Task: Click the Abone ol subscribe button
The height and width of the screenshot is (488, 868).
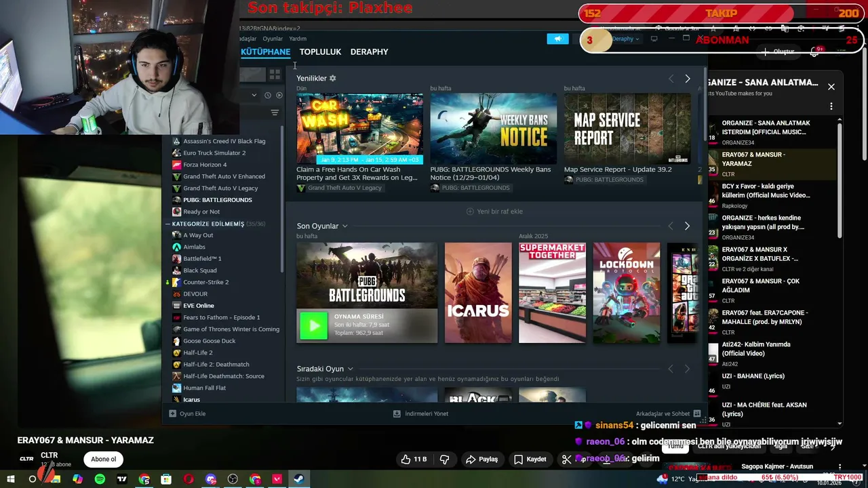Action: click(x=104, y=459)
